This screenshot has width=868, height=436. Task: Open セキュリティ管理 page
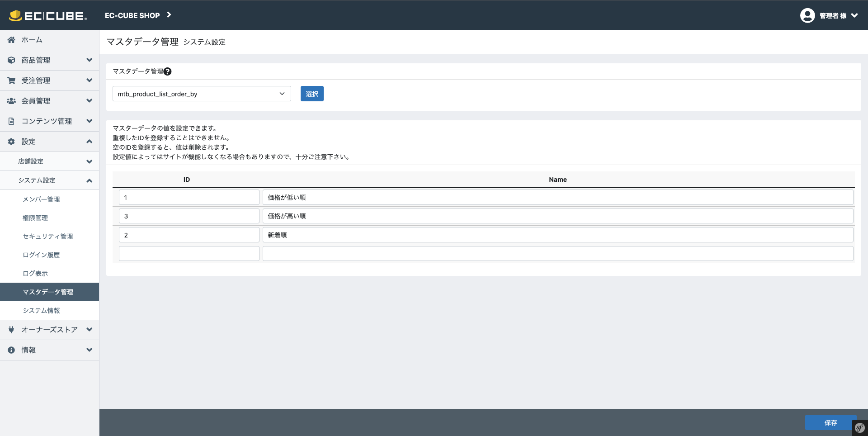tap(48, 236)
